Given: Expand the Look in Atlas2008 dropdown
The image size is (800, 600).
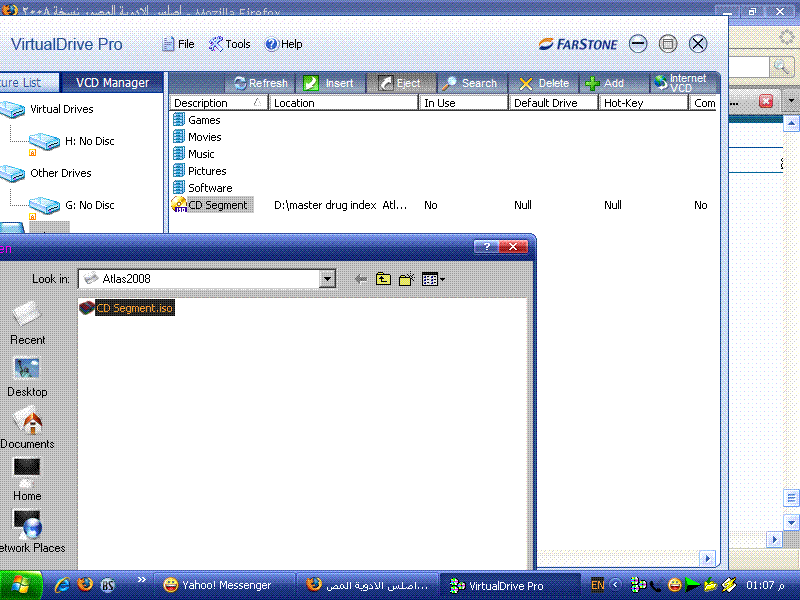Looking at the screenshot, I should coord(328,279).
